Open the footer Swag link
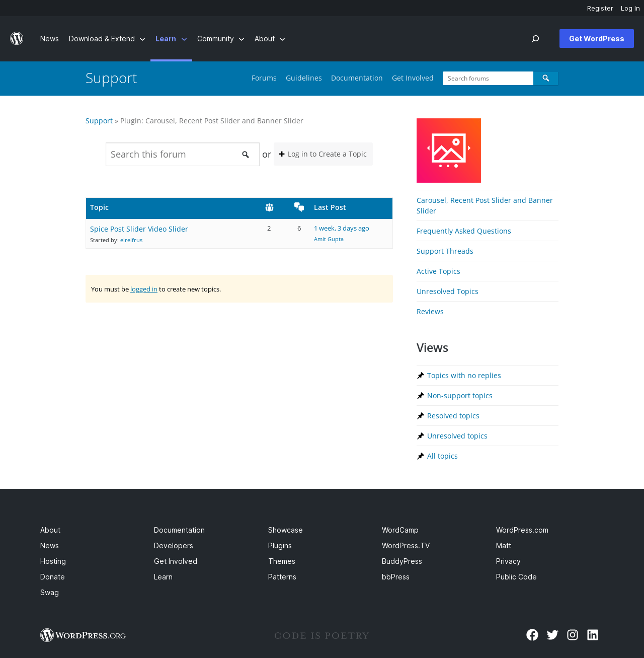Viewport: 644px width, 658px height. [49, 593]
